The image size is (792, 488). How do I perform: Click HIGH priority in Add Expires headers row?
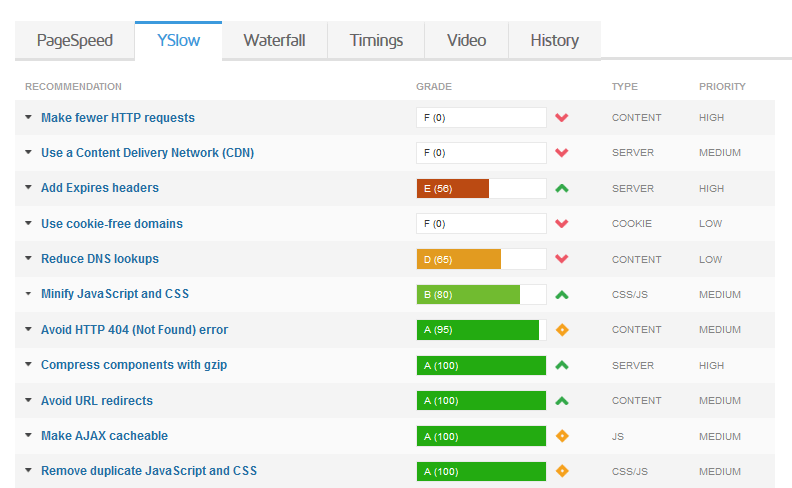tap(712, 188)
